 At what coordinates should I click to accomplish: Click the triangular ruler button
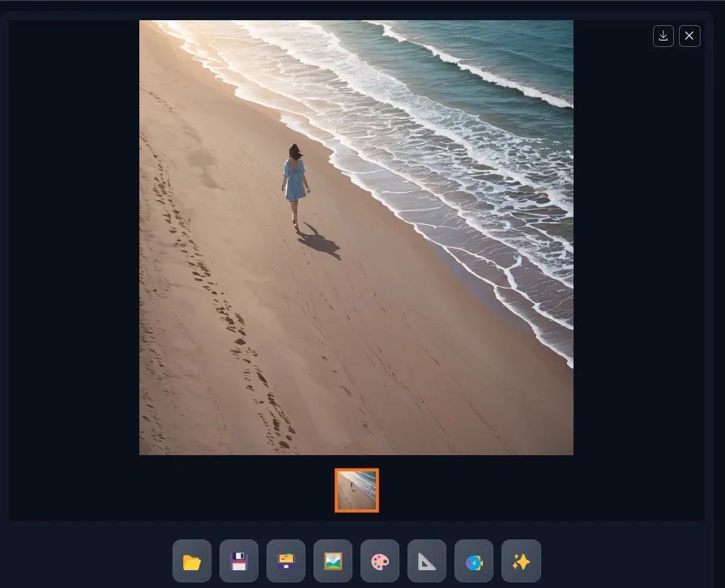[x=427, y=560]
